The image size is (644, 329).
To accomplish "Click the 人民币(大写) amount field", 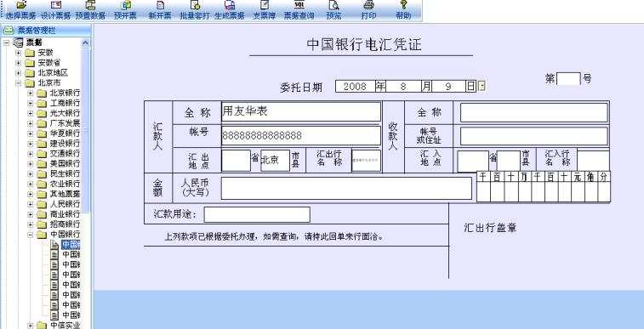I will point(346,188).
